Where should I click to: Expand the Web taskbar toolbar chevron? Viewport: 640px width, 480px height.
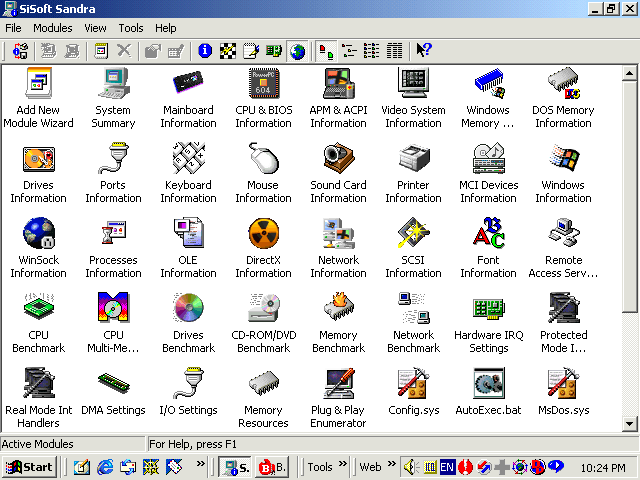pos(392,463)
